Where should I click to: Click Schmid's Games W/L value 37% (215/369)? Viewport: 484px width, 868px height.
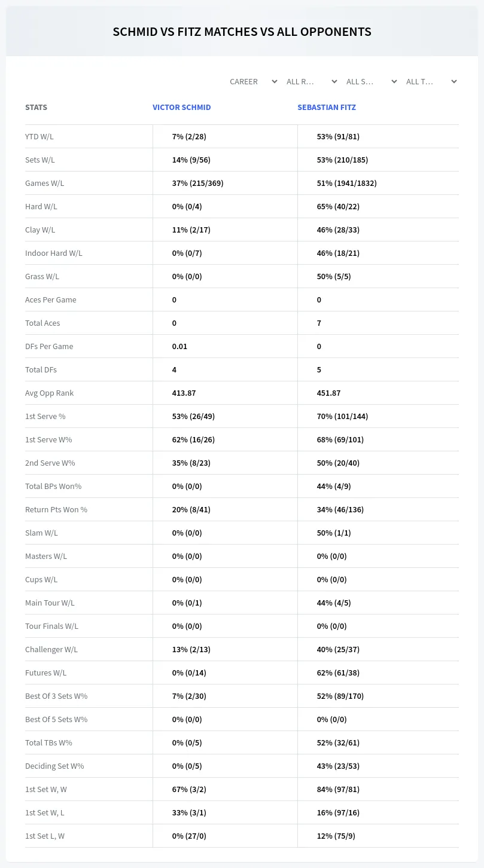198,183
